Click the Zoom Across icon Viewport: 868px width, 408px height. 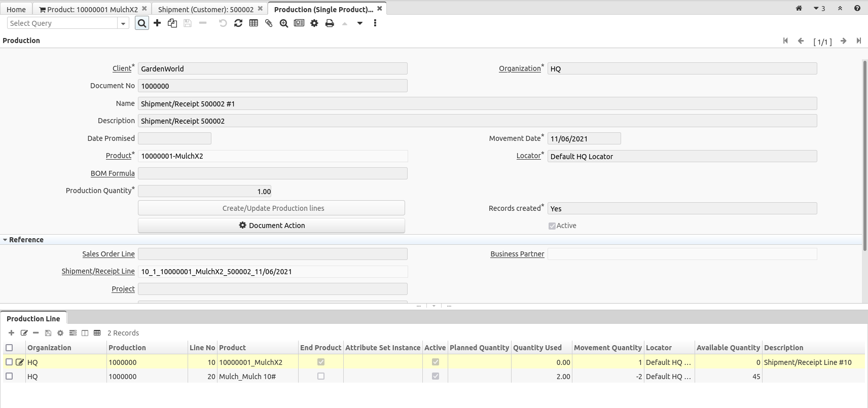click(284, 23)
